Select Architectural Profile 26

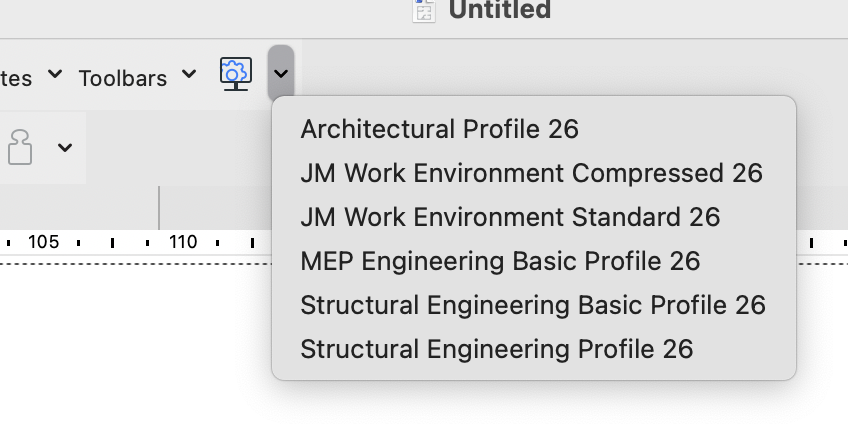click(439, 129)
